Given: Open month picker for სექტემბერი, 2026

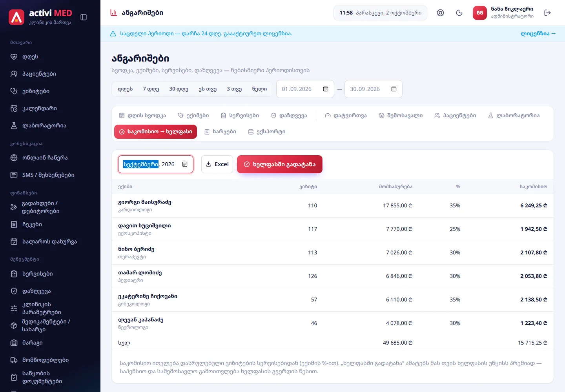Looking at the screenshot, I should (185, 164).
